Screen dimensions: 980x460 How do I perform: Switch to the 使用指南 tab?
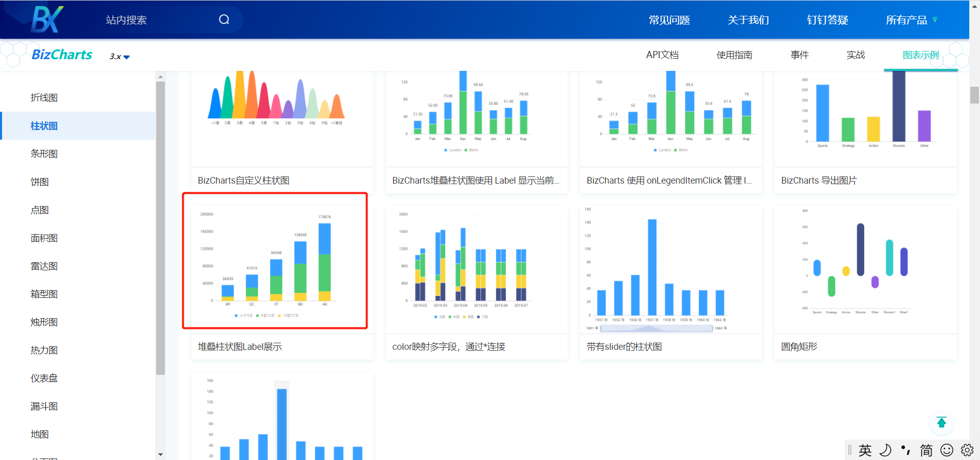coord(734,55)
